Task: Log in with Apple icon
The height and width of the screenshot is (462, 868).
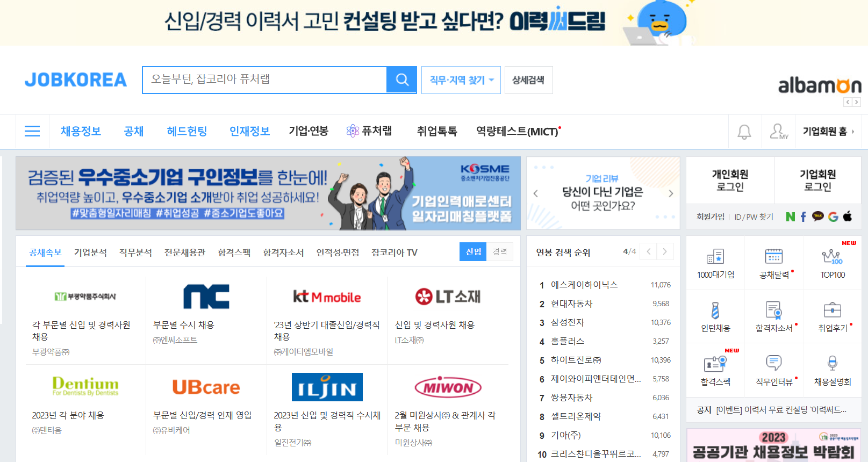Action: point(848,216)
